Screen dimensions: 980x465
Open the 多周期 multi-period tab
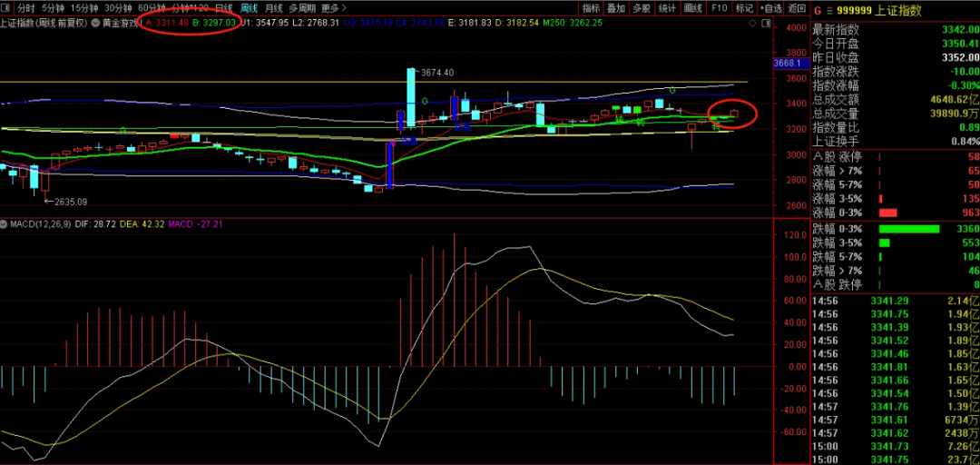(302, 9)
